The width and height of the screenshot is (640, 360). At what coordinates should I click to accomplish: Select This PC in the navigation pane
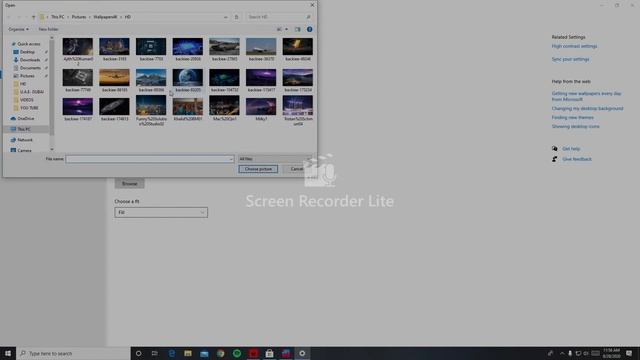[x=24, y=129]
